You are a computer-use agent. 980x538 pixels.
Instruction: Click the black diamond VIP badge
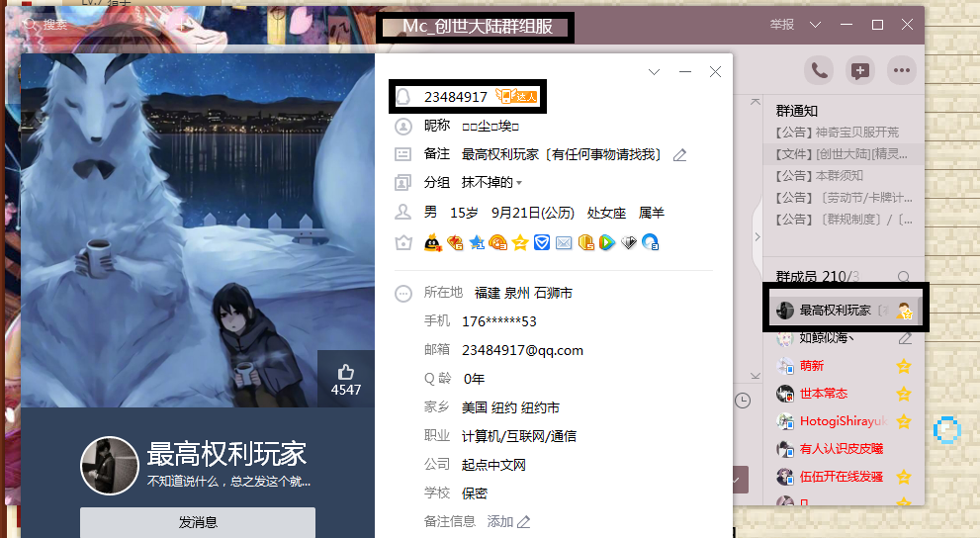[x=629, y=242]
